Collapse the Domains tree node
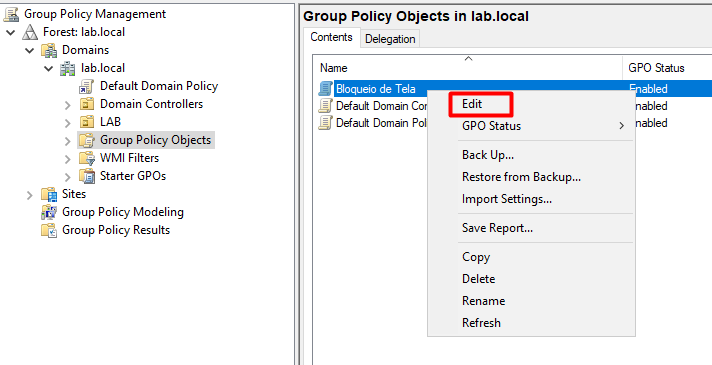This screenshot has height=365, width=712. tap(30, 50)
